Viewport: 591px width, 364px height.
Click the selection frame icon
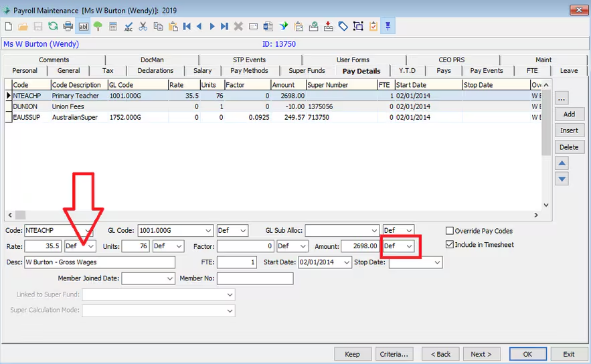pyautogui.click(x=358, y=26)
